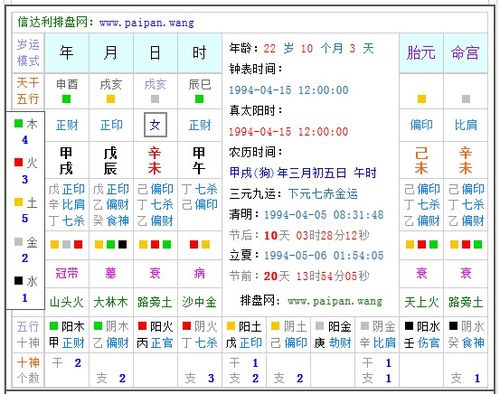Select the 年 column header
This screenshot has height=394, width=500.
tap(67, 53)
